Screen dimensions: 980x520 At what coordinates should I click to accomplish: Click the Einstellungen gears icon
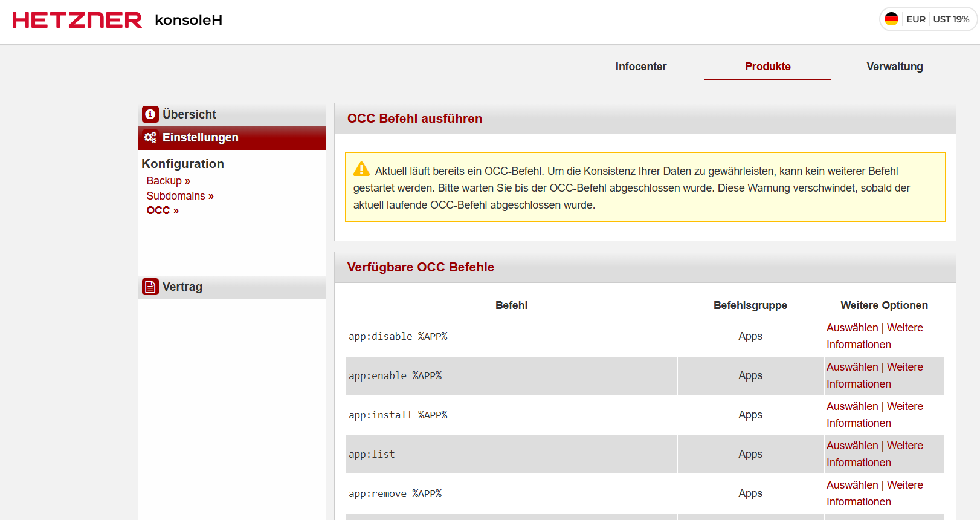tap(150, 138)
